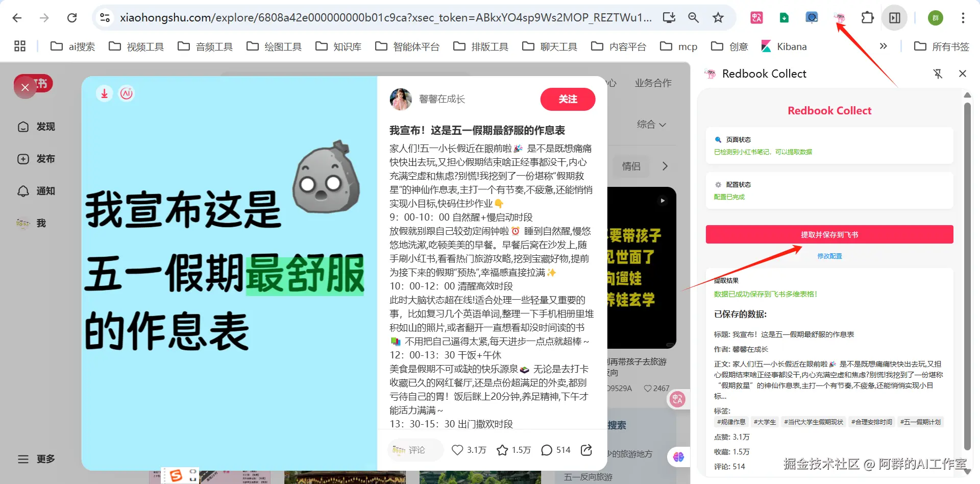
Task: Open the mcp bookmark folder
Action: click(678, 46)
